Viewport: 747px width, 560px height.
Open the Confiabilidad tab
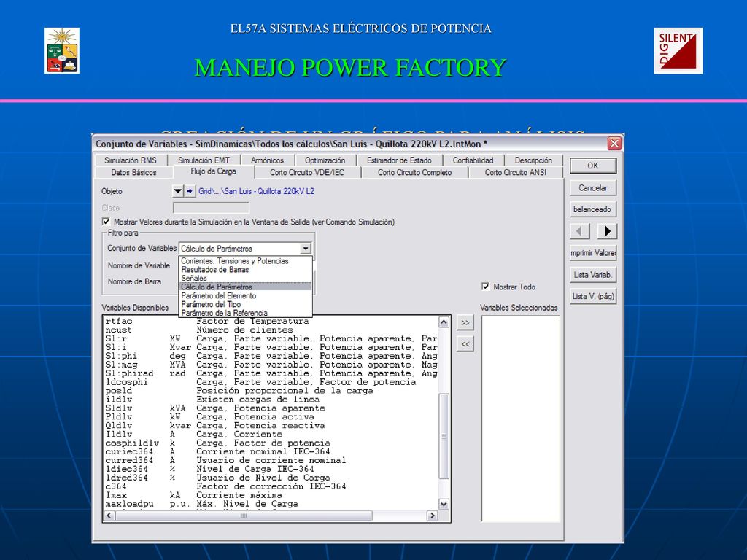click(473, 160)
